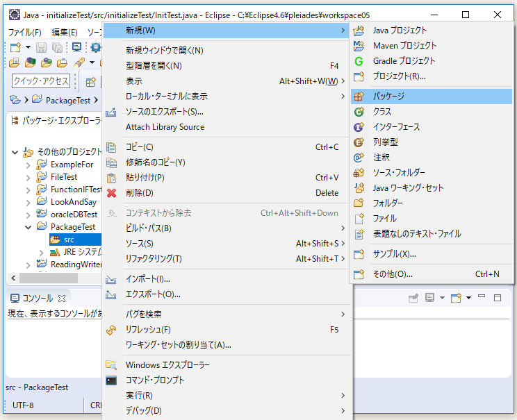Image resolution: width=517 pixels, height=420 pixels.
Task: Select the src folder in PackageTest
Action: click(69, 240)
